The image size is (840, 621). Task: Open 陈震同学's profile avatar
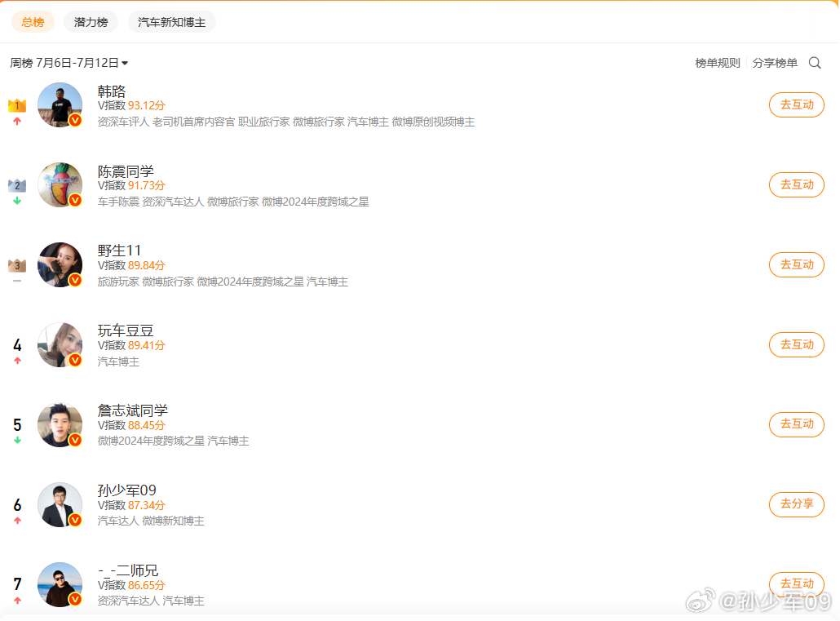point(60,184)
